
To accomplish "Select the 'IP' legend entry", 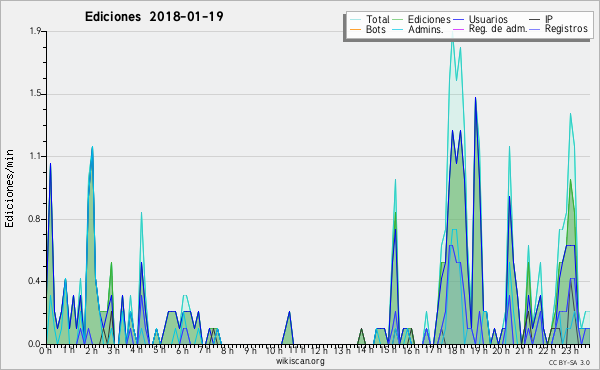I will pyautogui.click(x=549, y=19).
